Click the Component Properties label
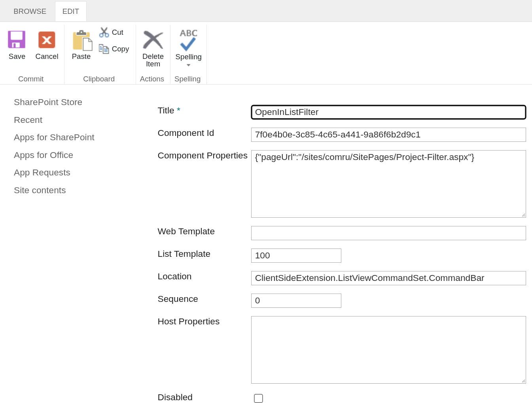 pos(203,156)
